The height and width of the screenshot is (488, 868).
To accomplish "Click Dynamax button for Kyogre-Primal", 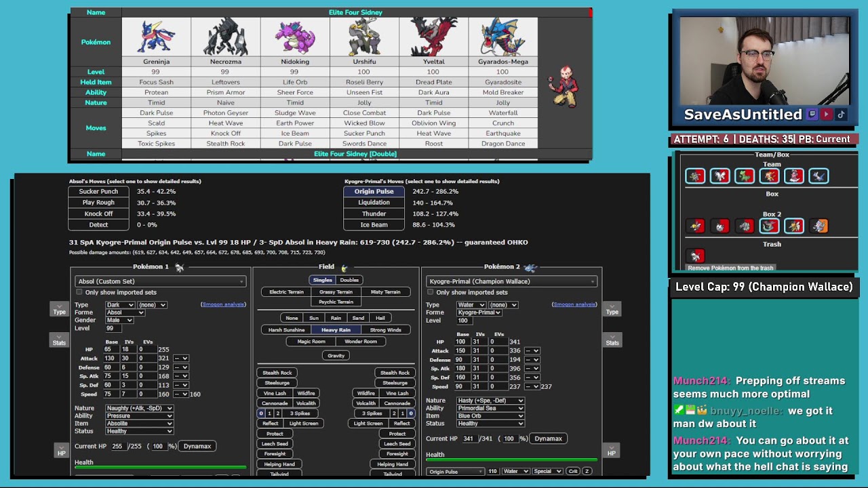I will [x=548, y=439].
